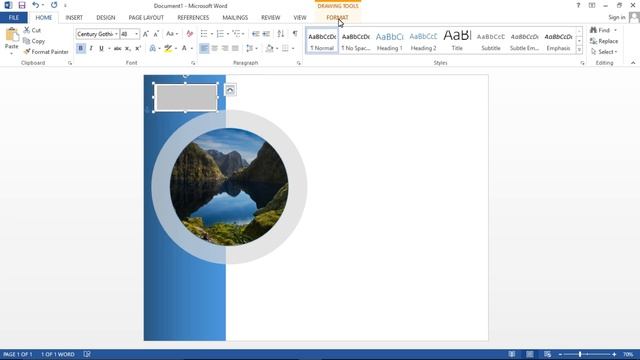The height and width of the screenshot is (360, 640).
Task: Toggle underline formatting
Action: 101,49
